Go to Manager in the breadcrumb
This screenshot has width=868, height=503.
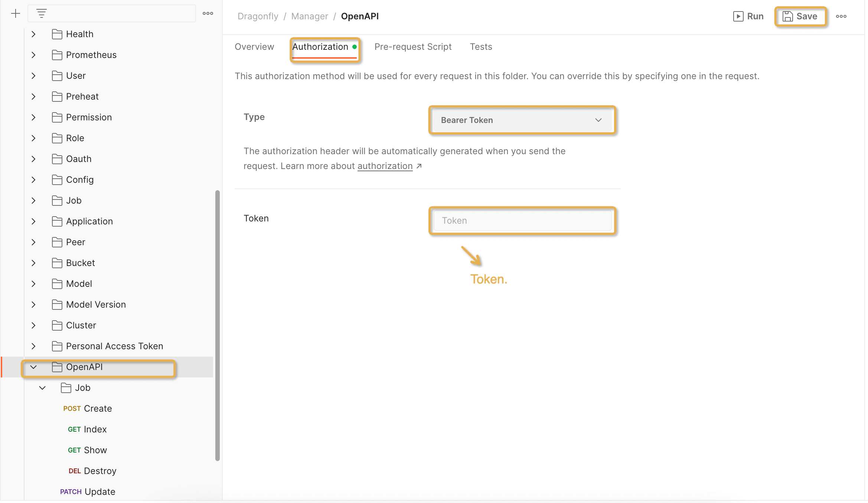[x=310, y=16]
